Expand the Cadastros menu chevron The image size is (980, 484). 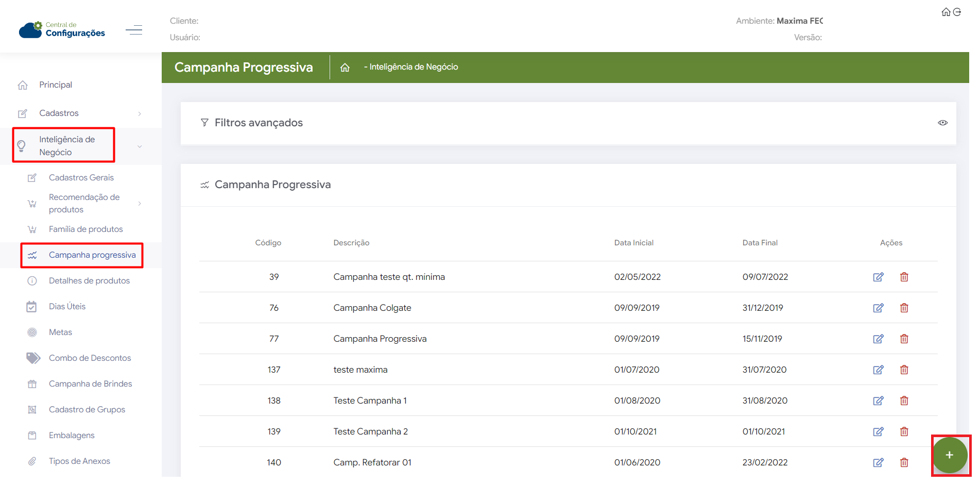tap(140, 113)
